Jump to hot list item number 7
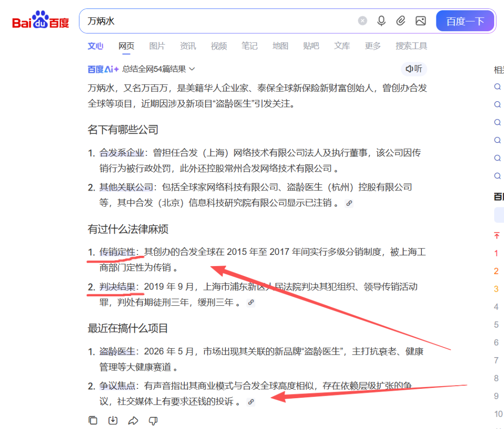Viewport: 504px width, 429px height. [x=496, y=360]
